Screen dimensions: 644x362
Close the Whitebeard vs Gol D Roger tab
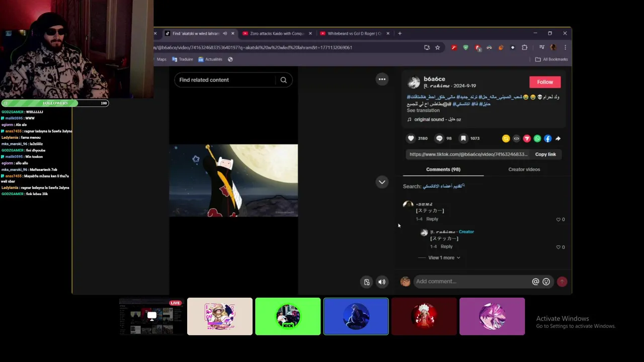point(387,33)
